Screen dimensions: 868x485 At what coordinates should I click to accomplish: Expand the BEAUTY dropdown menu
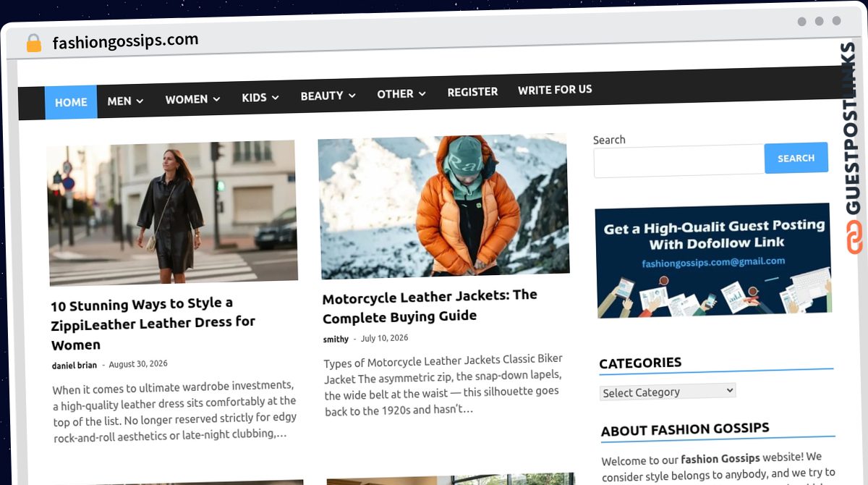pos(328,96)
